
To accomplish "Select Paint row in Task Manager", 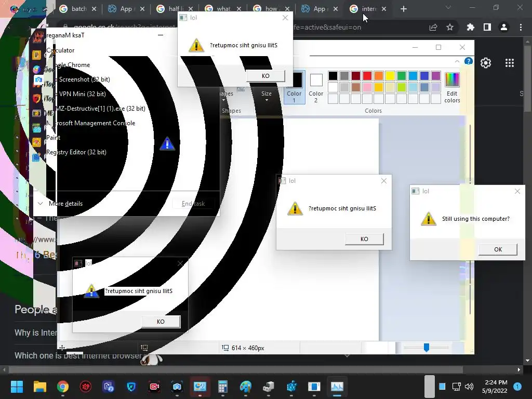I will coord(54,137).
